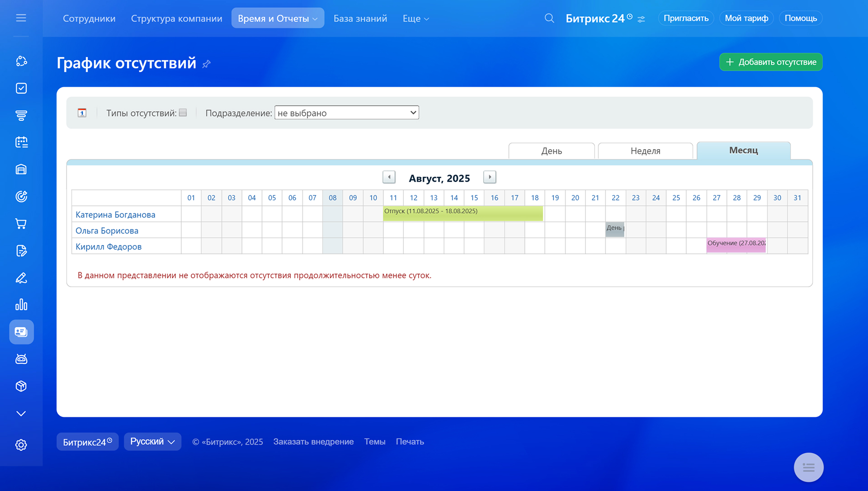This screenshot has height=491, width=868.
Task: Open the target goals icon in sidebar
Action: (x=21, y=197)
